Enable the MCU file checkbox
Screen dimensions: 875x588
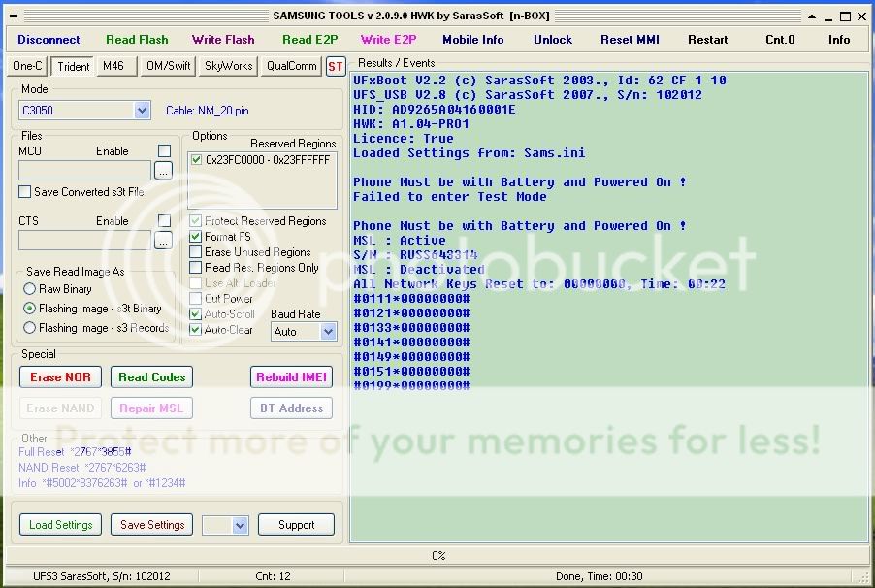(164, 150)
